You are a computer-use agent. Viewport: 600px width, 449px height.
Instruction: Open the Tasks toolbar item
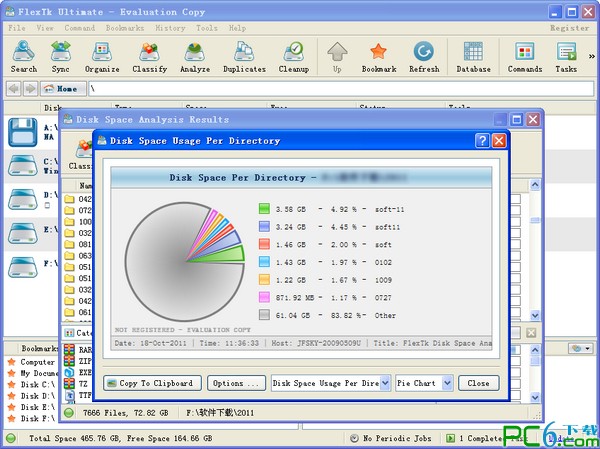[x=566, y=57]
